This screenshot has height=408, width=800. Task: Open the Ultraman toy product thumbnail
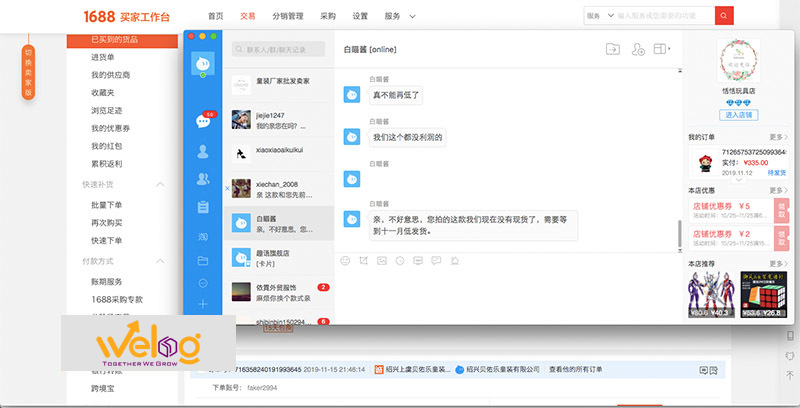click(711, 294)
